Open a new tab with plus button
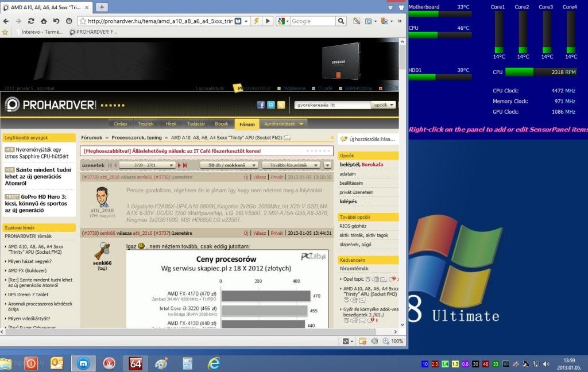This screenshot has height=372, width=588. [x=102, y=7]
